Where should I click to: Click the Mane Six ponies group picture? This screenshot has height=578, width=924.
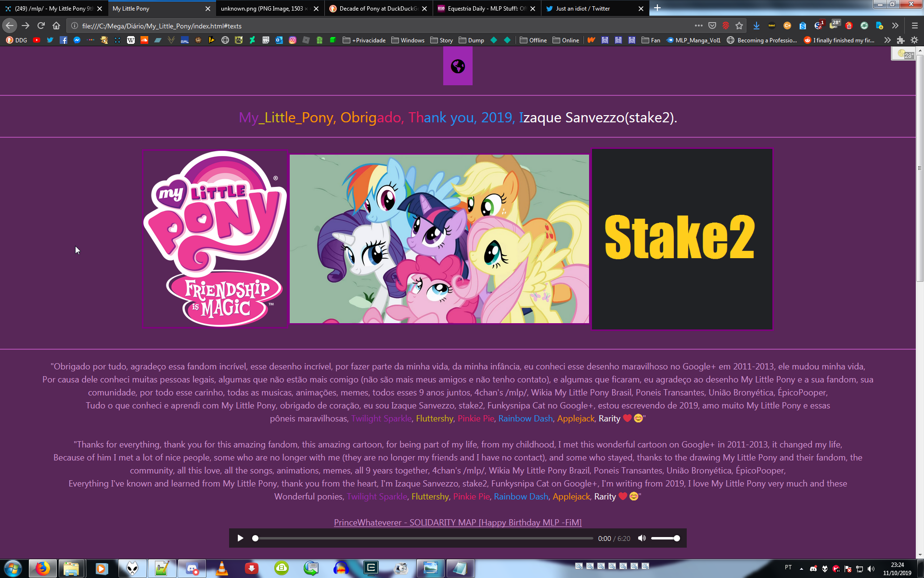[439, 239]
